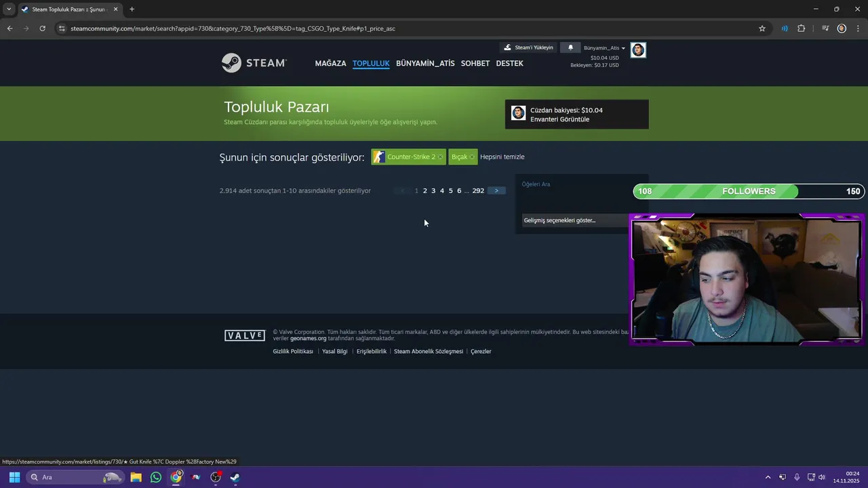Go back in browser history

[x=9, y=28]
